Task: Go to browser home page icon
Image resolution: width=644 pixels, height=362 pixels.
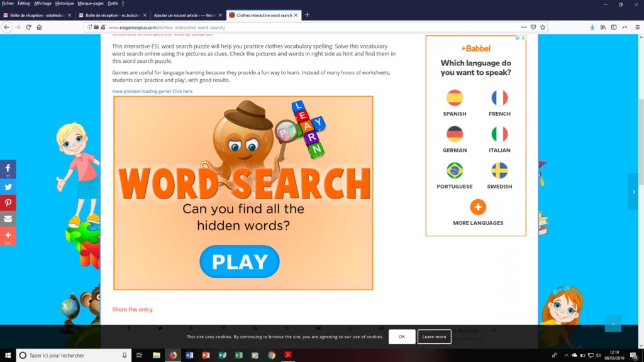Action: pos(39,28)
